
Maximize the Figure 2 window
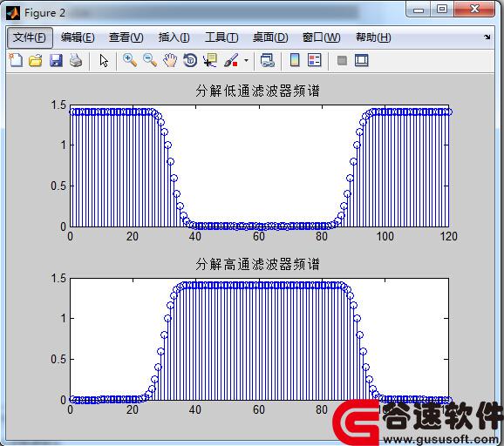(442, 9)
